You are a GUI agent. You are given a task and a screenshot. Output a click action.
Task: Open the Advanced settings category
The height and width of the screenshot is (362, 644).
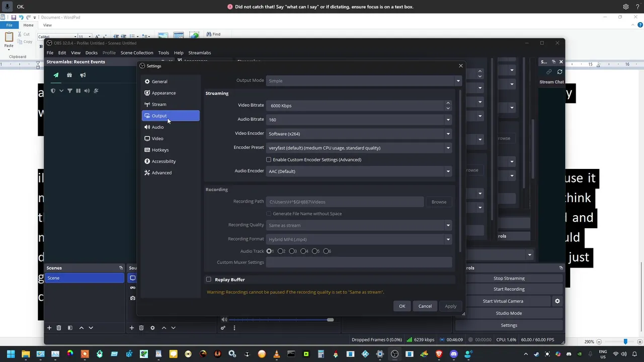pyautogui.click(x=171, y=173)
